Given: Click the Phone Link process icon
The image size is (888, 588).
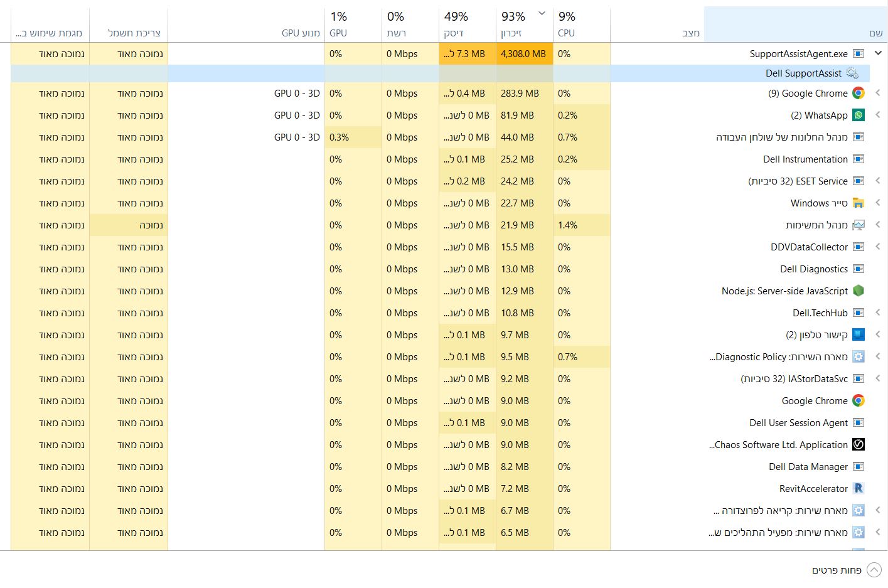Looking at the screenshot, I should (x=859, y=335).
